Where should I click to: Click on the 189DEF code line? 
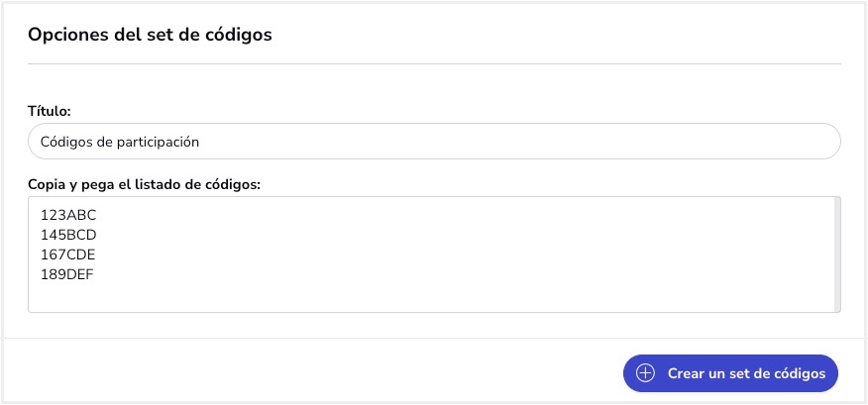pos(67,274)
